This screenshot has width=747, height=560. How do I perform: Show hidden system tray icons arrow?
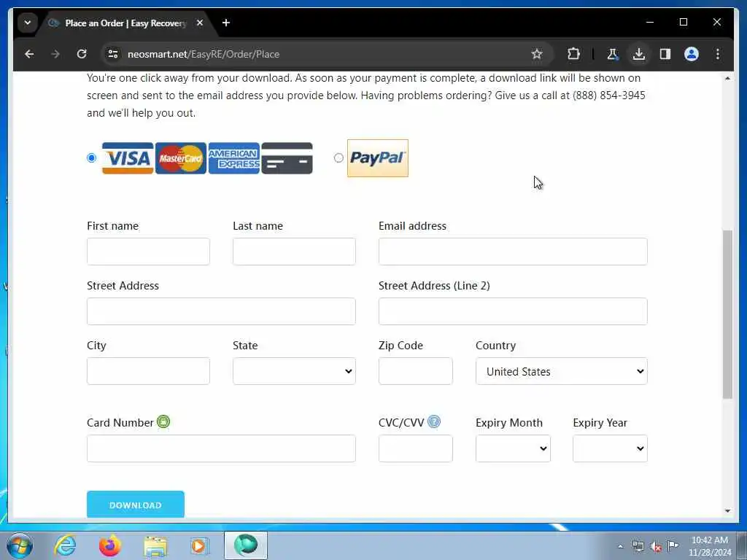620,547
